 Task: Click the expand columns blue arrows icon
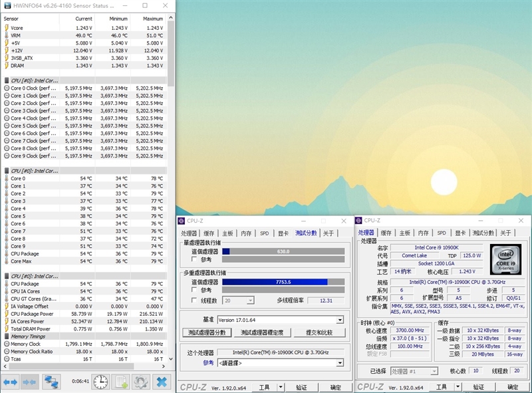click(10, 382)
